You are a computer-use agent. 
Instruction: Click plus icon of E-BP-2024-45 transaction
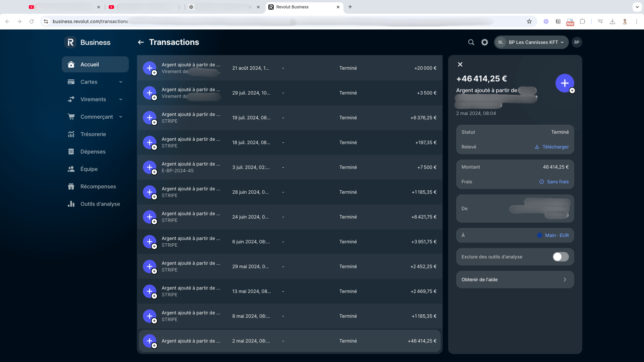(150, 167)
